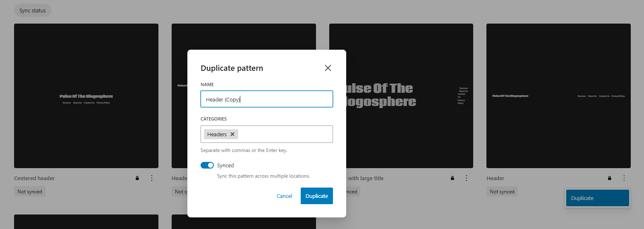This screenshot has height=229, width=644.
Task: Click Not synced badge under Centered header
Action: click(x=30, y=192)
